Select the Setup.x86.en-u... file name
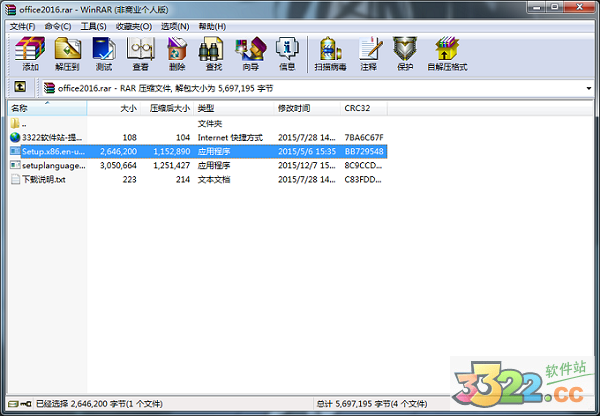The image size is (600, 416). (x=53, y=152)
